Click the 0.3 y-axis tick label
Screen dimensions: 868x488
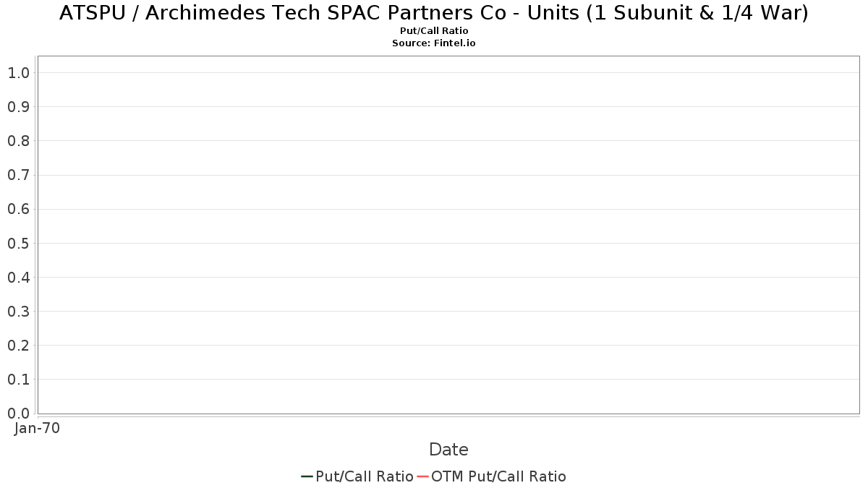pos(18,312)
